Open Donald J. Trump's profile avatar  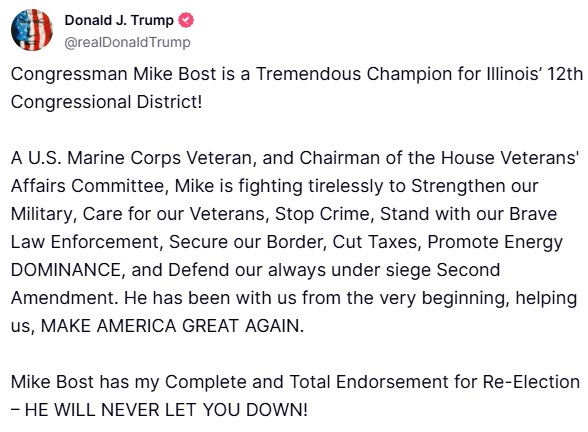(x=32, y=30)
